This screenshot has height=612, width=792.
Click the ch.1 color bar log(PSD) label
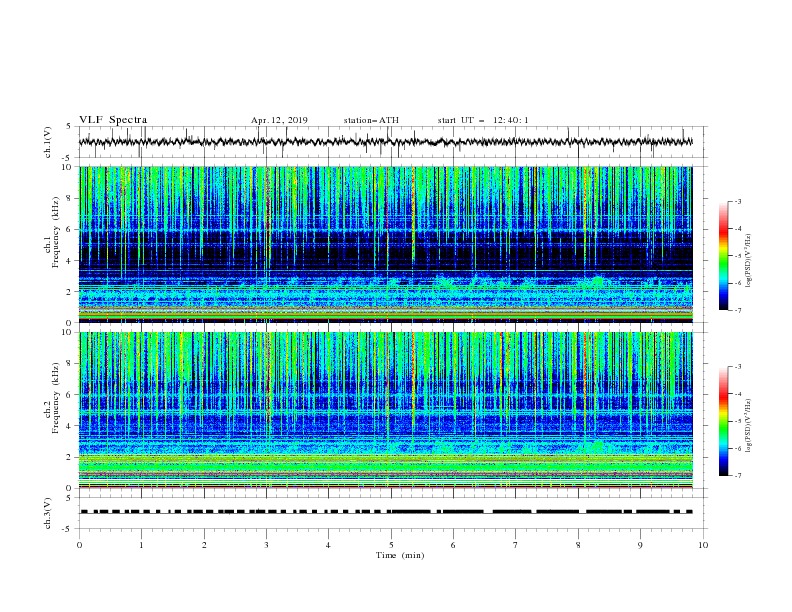tap(749, 261)
